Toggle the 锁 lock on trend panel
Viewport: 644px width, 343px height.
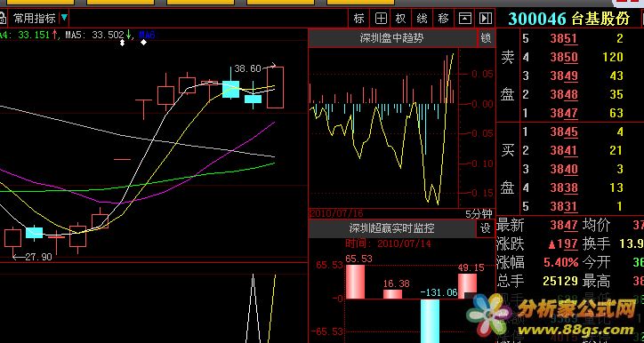click(x=486, y=38)
